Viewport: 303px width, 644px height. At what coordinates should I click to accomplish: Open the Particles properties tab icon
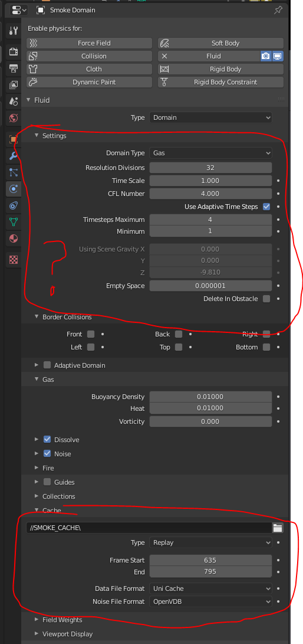tap(14, 172)
